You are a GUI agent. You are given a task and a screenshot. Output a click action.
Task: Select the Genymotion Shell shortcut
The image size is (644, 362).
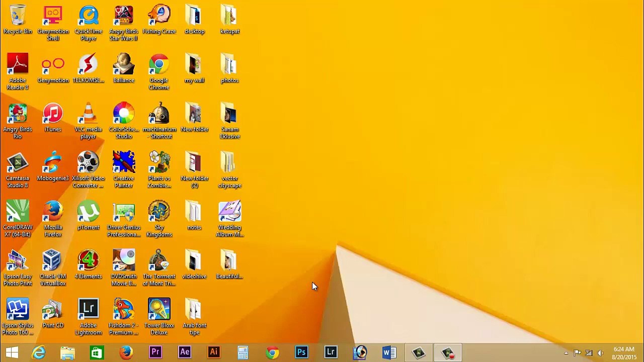coord(53,24)
